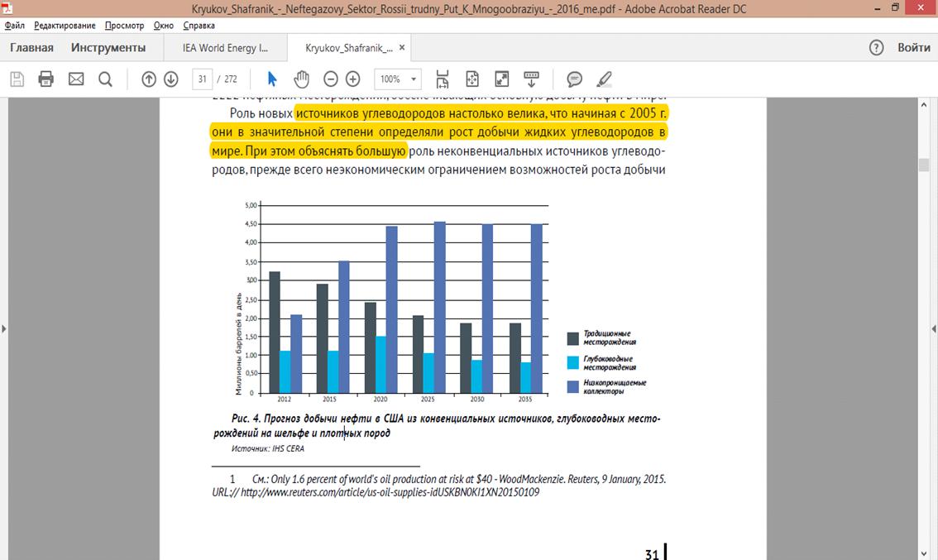Toggle full screen mode icon
This screenshot has width=938, height=560.
click(x=501, y=79)
